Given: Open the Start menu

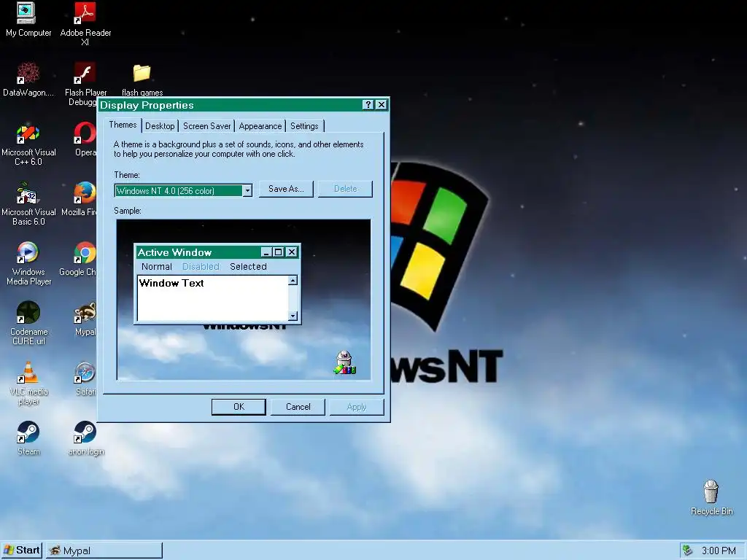Looking at the screenshot, I should click(22, 551).
